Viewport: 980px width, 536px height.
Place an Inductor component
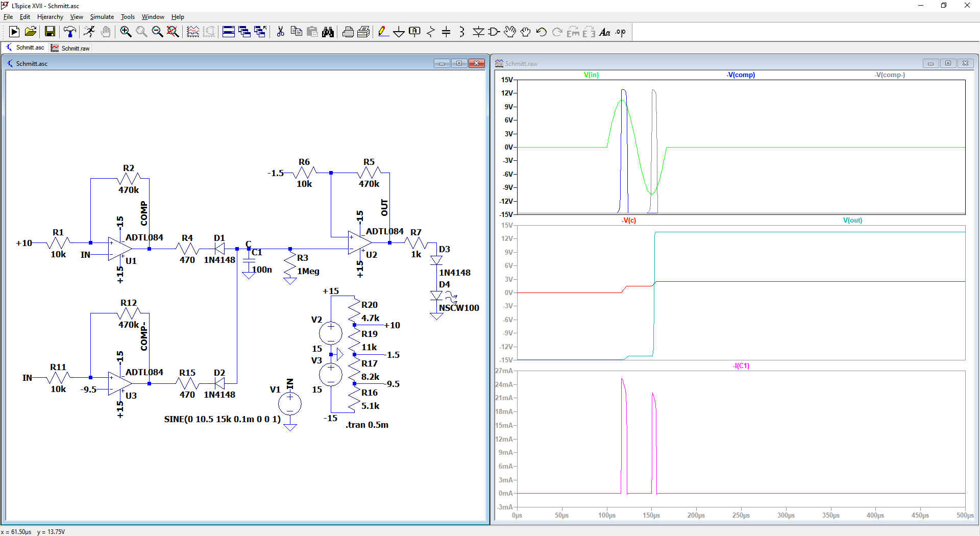point(462,32)
